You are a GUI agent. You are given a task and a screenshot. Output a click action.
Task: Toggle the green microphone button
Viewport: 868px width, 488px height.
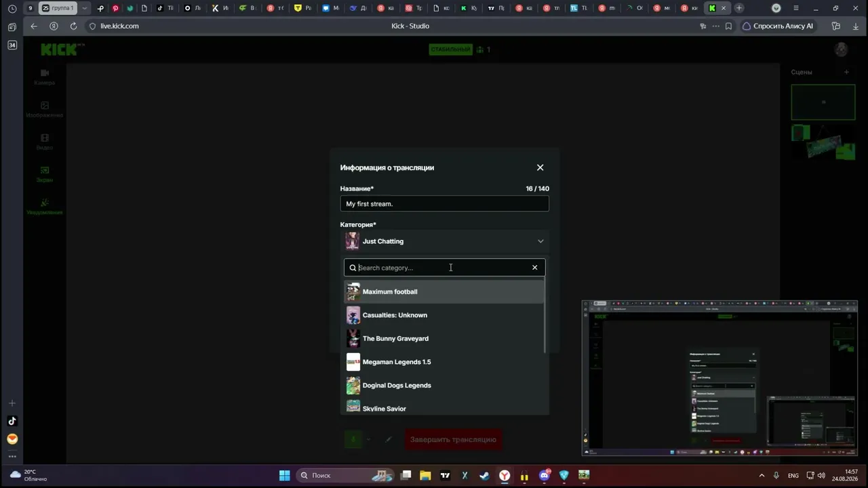(x=353, y=439)
